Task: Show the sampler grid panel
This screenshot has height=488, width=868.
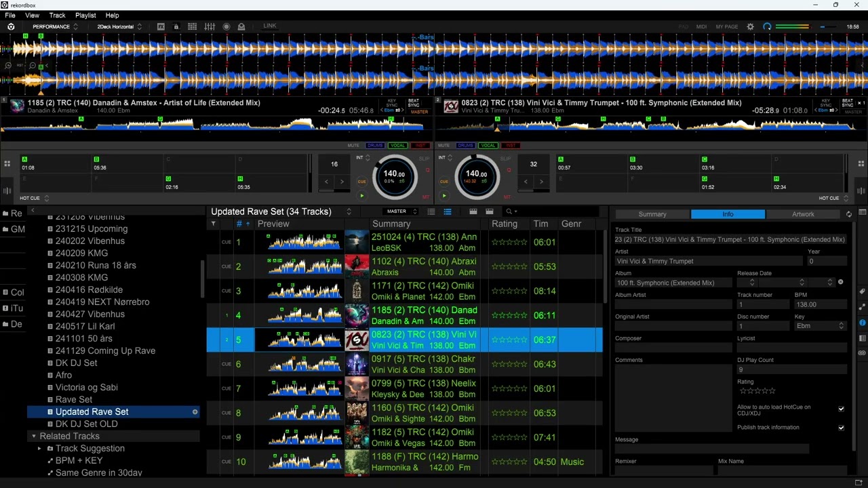Action: click(193, 26)
